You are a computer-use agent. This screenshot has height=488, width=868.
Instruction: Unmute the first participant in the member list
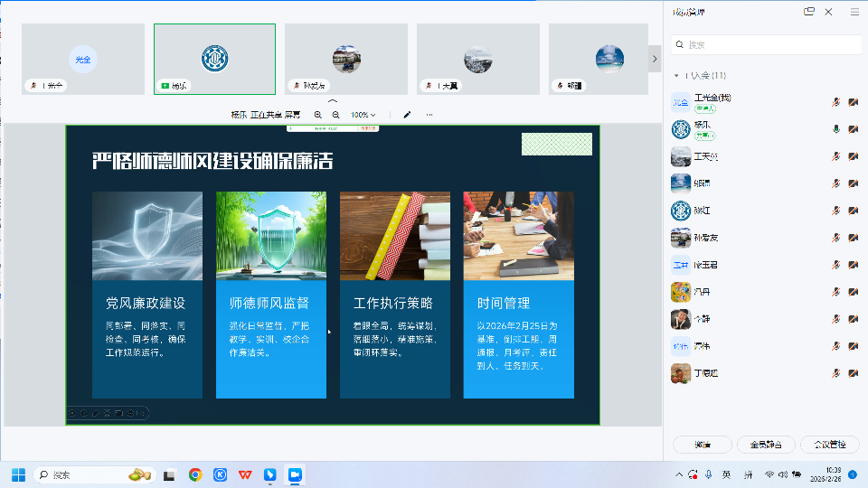[x=836, y=102]
